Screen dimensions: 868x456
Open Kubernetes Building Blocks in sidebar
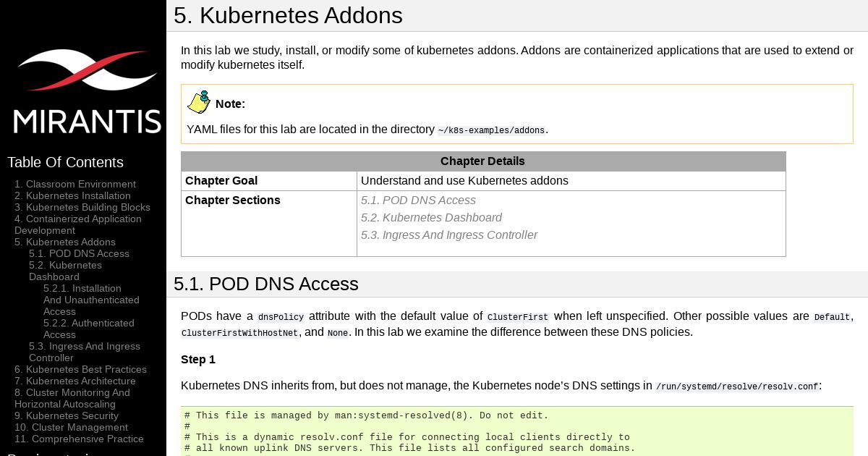pyautogui.click(x=82, y=207)
